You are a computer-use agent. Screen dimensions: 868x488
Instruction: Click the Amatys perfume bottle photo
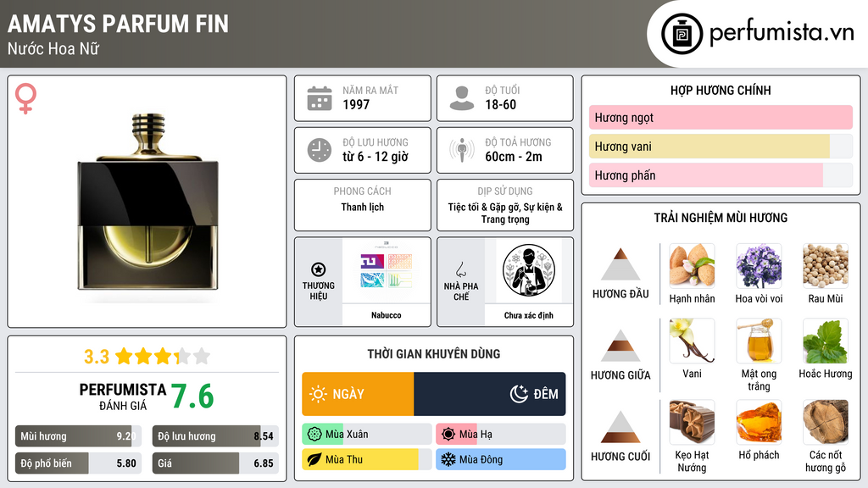(147, 202)
